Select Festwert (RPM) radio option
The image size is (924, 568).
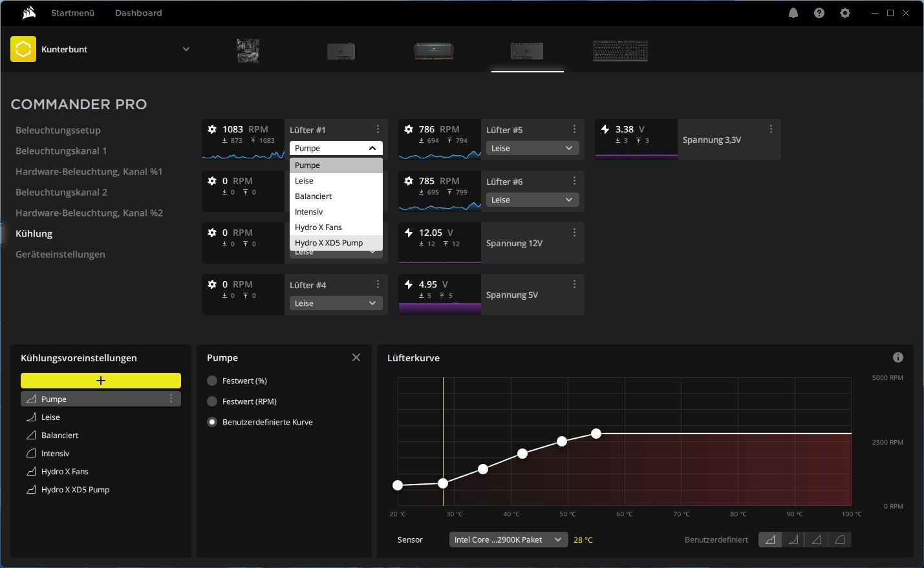pyautogui.click(x=212, y=401)
